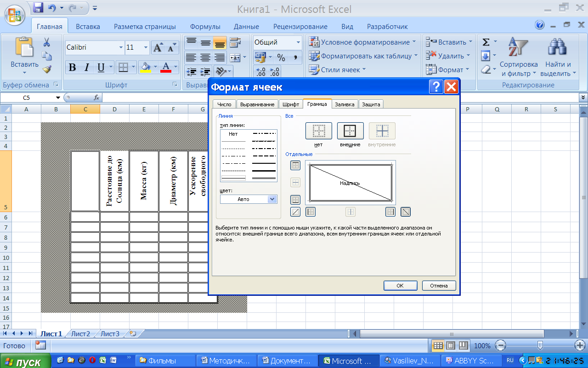The width and height of the screenshot is (588, 368).
Task: Click Отмена to cancel the dialog
Action: pos(439,286)
